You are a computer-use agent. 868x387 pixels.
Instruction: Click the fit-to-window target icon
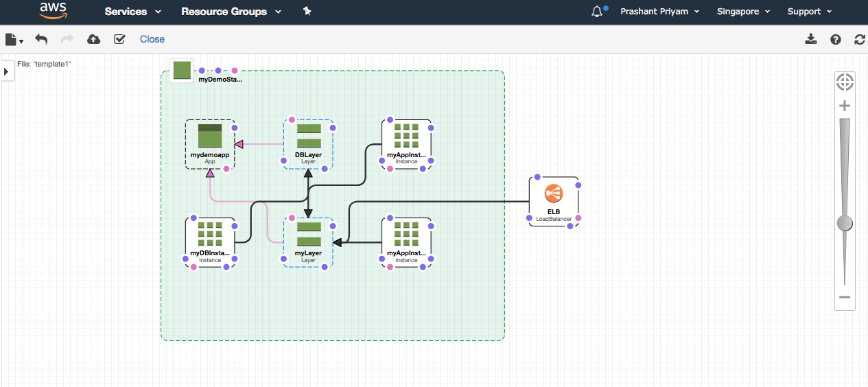click(845, 82)
